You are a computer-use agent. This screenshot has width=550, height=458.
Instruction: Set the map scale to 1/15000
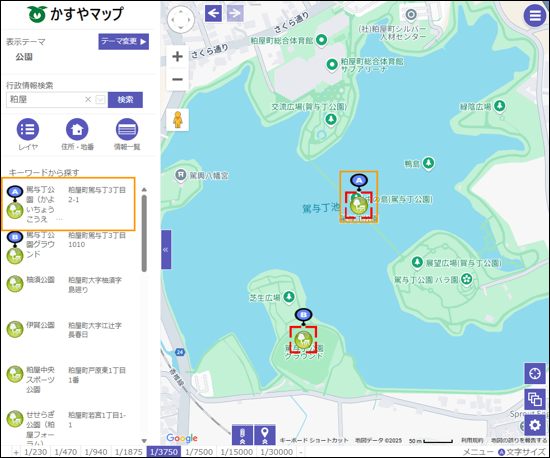click(x=236, y=452)
